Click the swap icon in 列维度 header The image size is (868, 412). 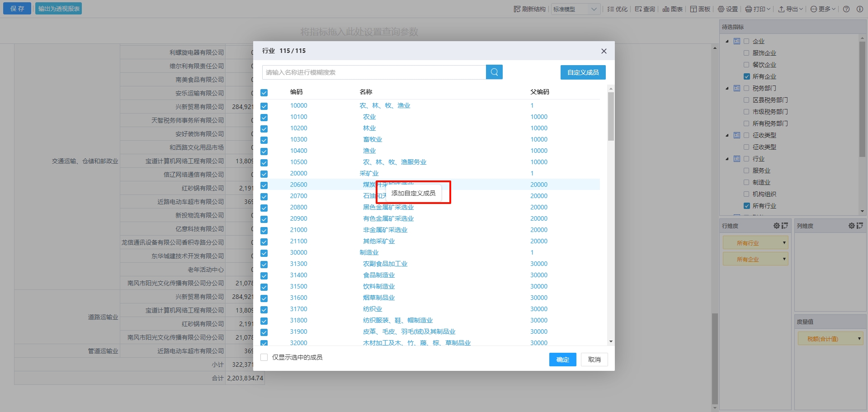click(x=859, y=226)
